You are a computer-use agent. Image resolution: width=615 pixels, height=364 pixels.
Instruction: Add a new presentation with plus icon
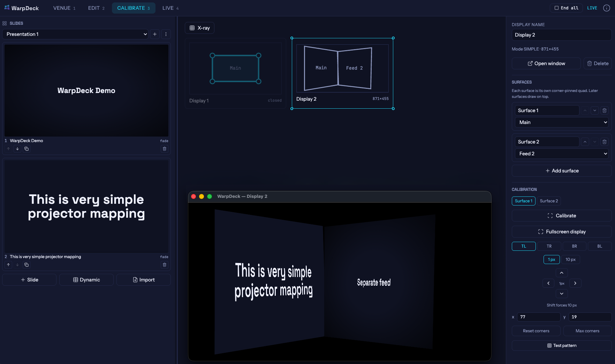pyautogui.click(x=155, y=34)
